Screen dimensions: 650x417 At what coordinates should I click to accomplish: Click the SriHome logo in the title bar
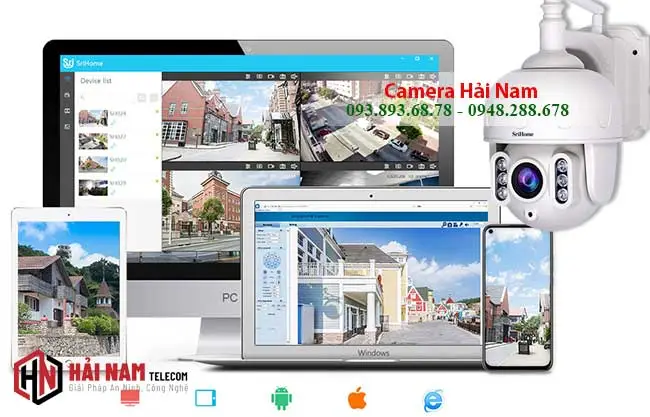[68, 63]
